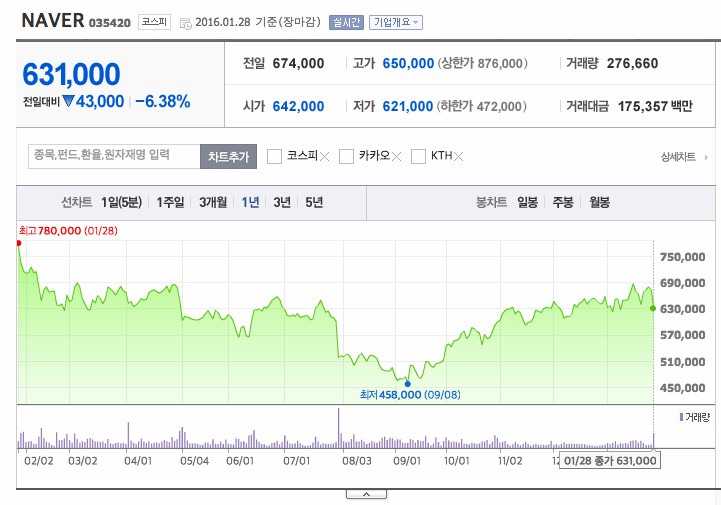Remove KTH comparison using the X icon

460,156
